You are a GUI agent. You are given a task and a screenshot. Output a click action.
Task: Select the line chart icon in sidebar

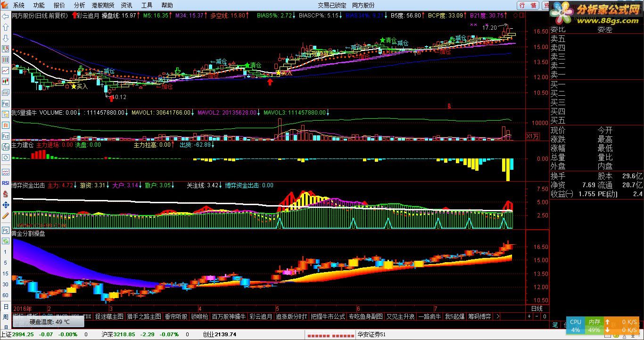[6, 71]
